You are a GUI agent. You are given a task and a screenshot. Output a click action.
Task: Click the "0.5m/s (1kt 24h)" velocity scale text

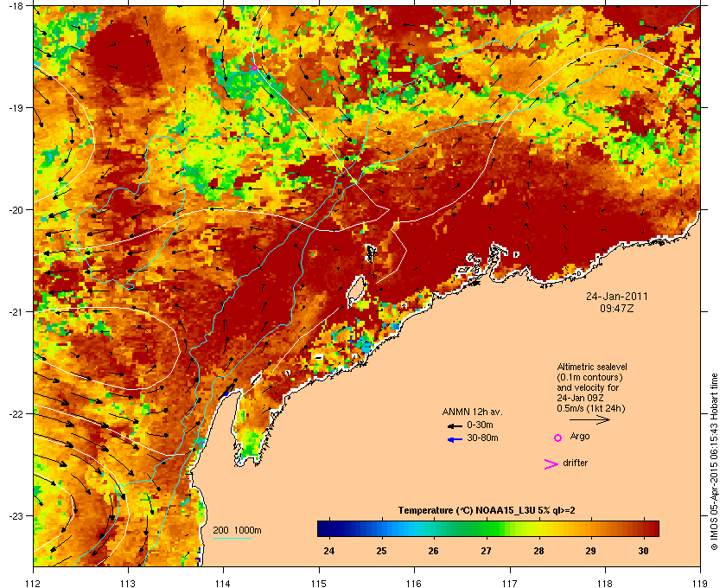coord(591,408)
